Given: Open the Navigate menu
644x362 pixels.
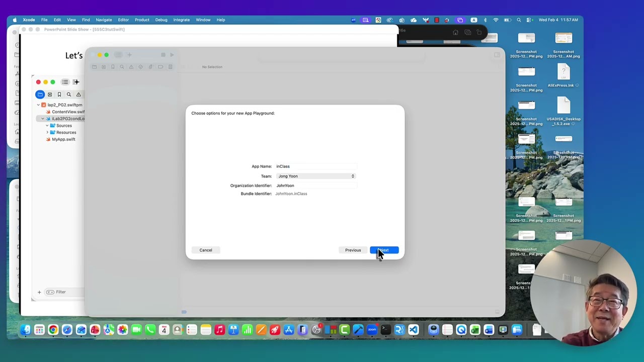Looking at the screenshot, I should pos(104,20).
